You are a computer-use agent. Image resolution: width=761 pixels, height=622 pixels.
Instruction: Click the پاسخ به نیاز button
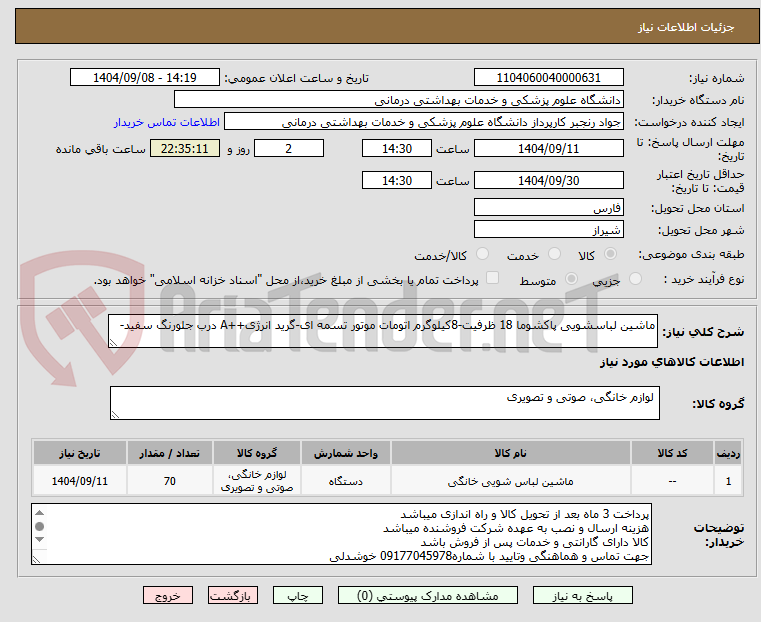[582, 595]
